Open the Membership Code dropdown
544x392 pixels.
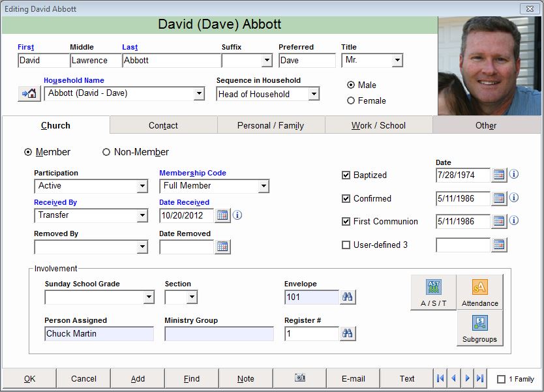[263, 187]
